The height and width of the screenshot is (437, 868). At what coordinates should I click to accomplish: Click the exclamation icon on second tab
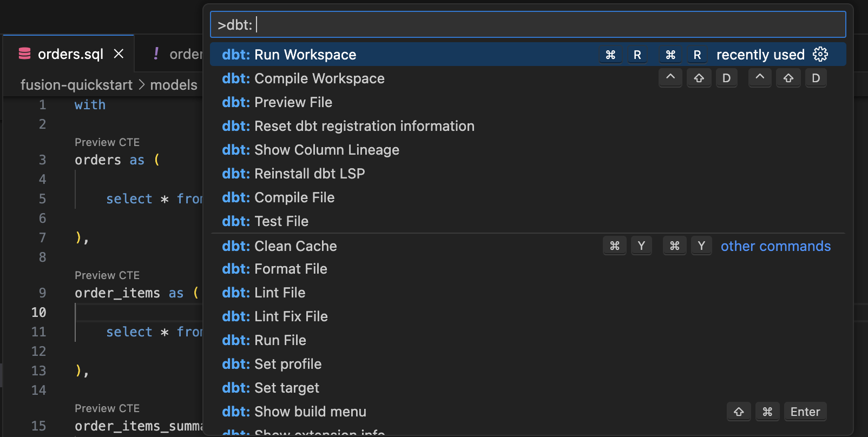(x=156, y=54)
